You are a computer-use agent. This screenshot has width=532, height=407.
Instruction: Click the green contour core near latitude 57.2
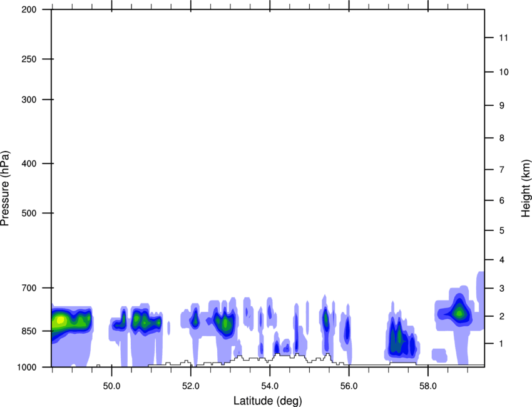[x=399, y=336]
